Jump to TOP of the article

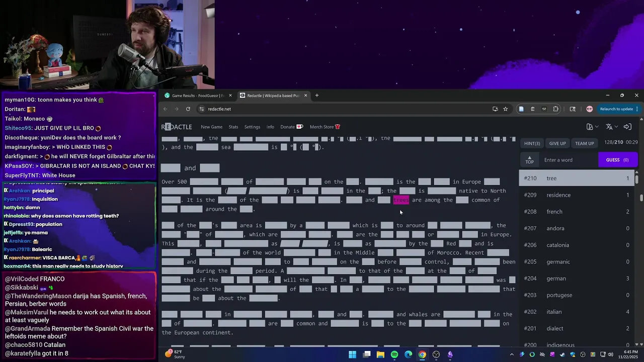click(x=529, y=160)
